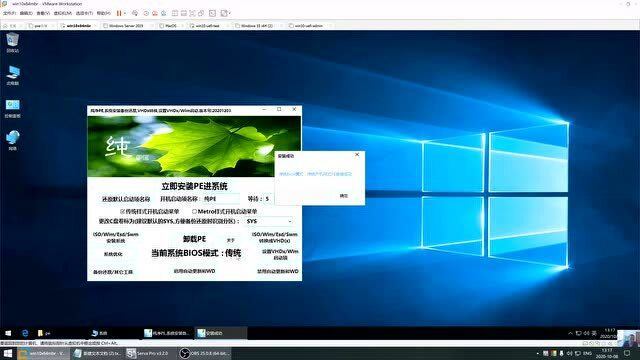The height and width of the screenshot is (360, 640).
Task: Show hidden icons in guest system tray
Action: tap(570, 333)
